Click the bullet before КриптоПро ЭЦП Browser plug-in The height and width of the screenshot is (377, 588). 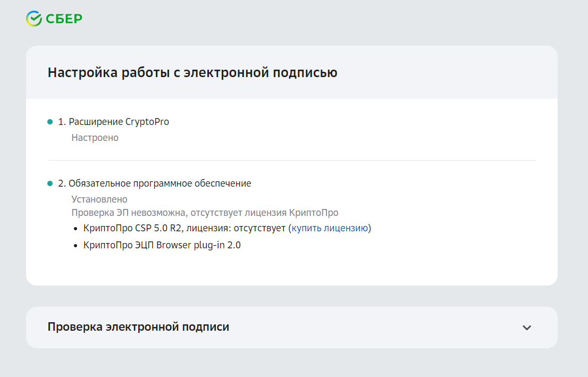(x=76, y=246)
